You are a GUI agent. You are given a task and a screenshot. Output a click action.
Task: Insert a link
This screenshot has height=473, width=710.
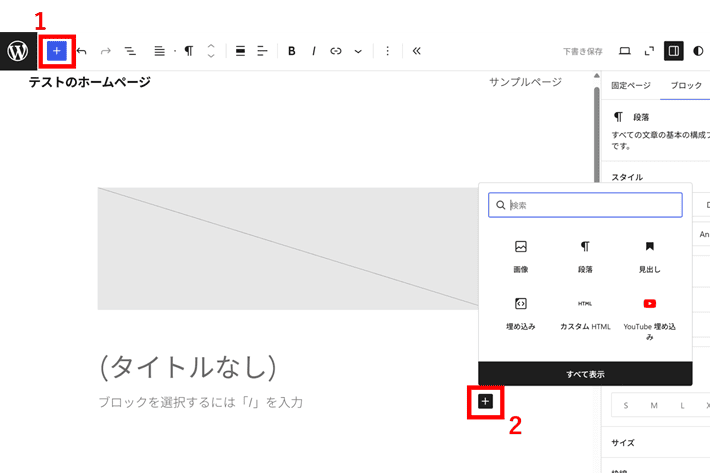click(336, 51)
